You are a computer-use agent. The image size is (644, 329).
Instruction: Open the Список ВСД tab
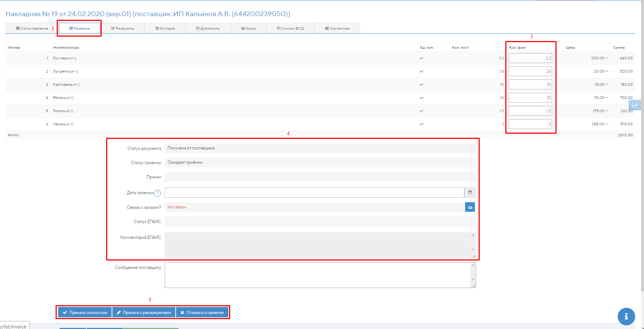(290, 29)
